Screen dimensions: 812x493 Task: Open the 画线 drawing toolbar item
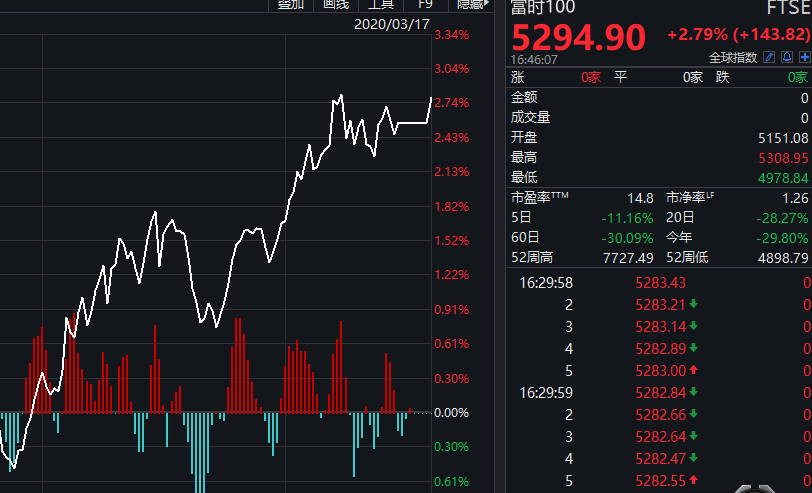[x=336, y=5]
